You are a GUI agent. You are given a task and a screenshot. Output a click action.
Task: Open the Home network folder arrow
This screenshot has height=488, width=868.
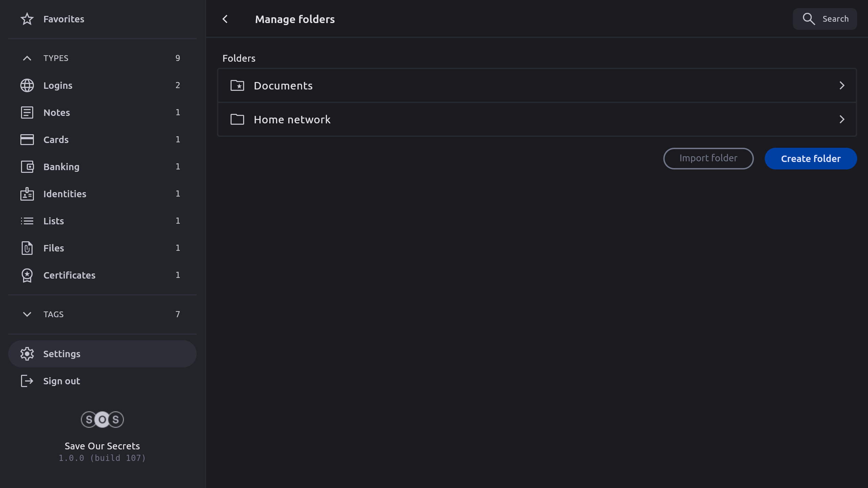click(x=842, y=119)
